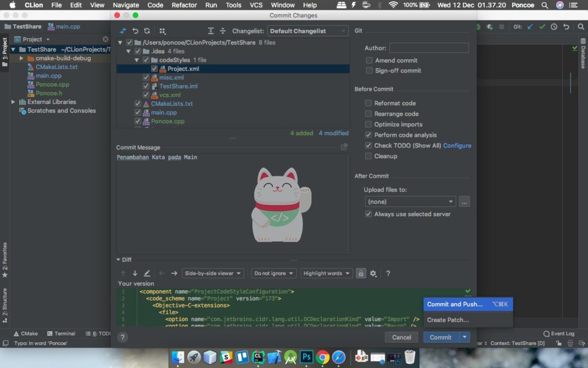Select misc.xml in the changes tree
Viewport: 588px width, 368px height.
(x=171, y=78)
